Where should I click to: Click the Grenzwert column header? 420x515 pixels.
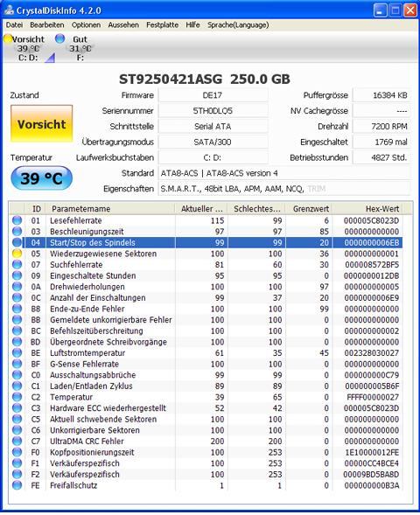309,209
